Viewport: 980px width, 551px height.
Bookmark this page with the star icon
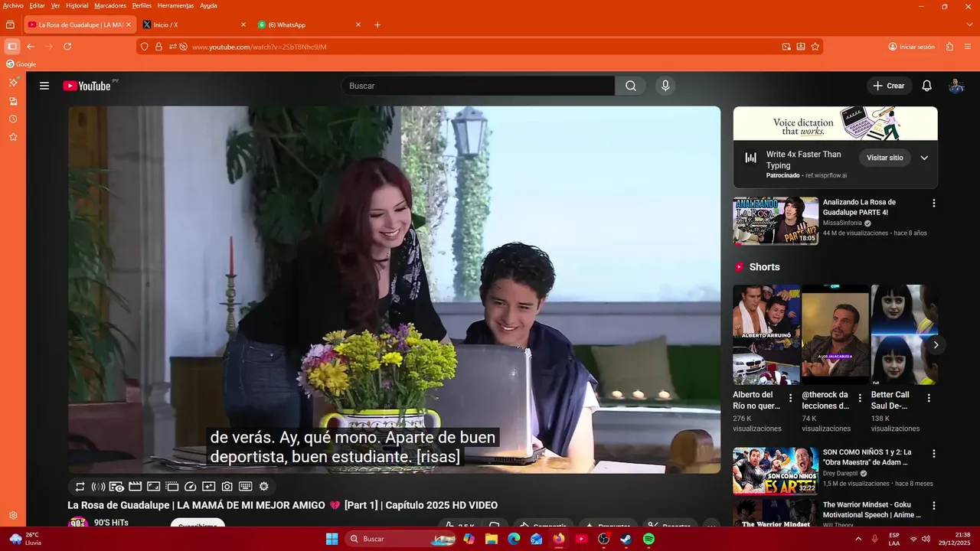pyautogui.click(x=815, y=47)
